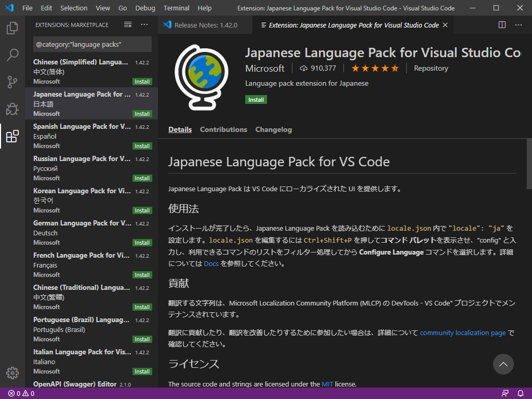Image resolution: width=532 pixels, height=399 pixels.
Task: Select the Extensions view icon
Action: pyautogui.click(x=12, y=136)
